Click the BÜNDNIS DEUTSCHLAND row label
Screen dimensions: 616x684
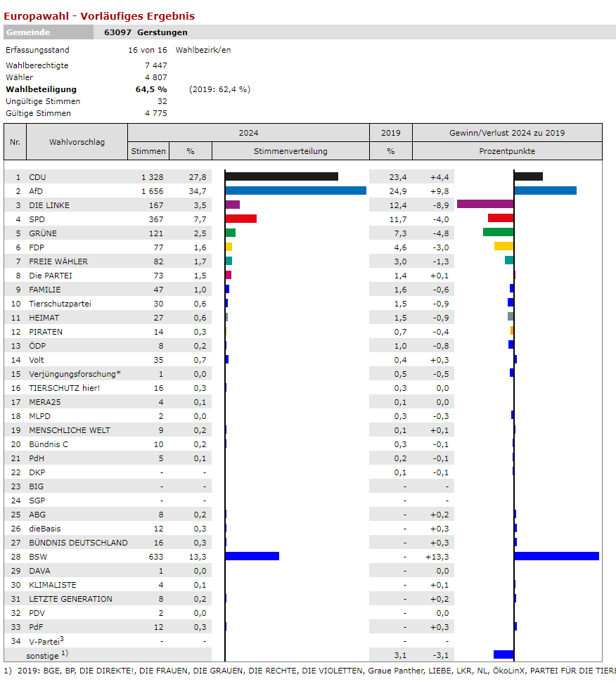coord(78,543)
